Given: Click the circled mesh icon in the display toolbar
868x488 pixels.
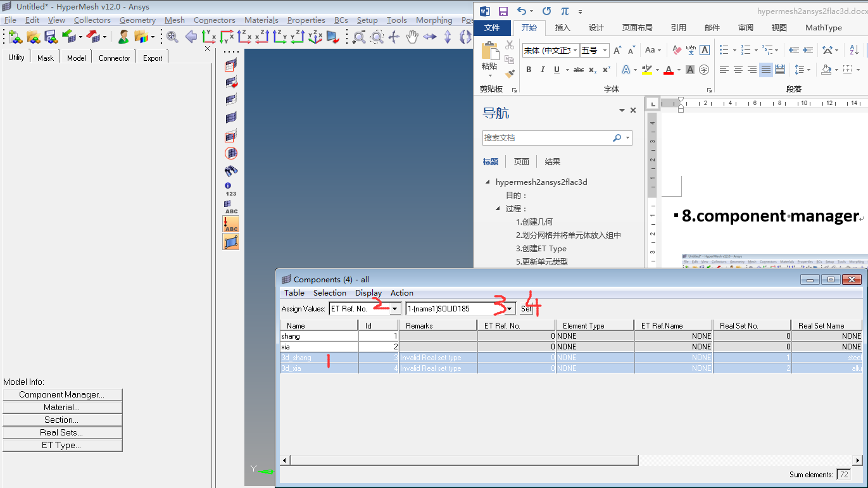Looking at the screenshot, I should click(231, 153).
